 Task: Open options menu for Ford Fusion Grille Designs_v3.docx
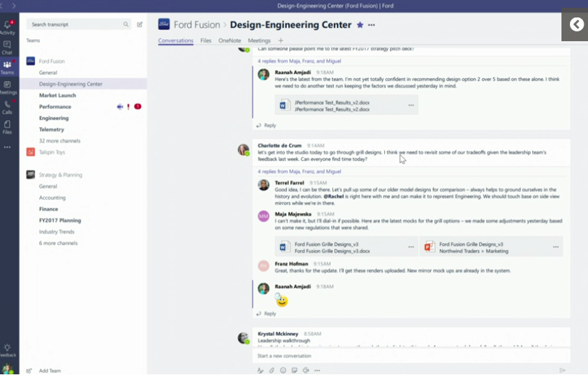[411, 247]
